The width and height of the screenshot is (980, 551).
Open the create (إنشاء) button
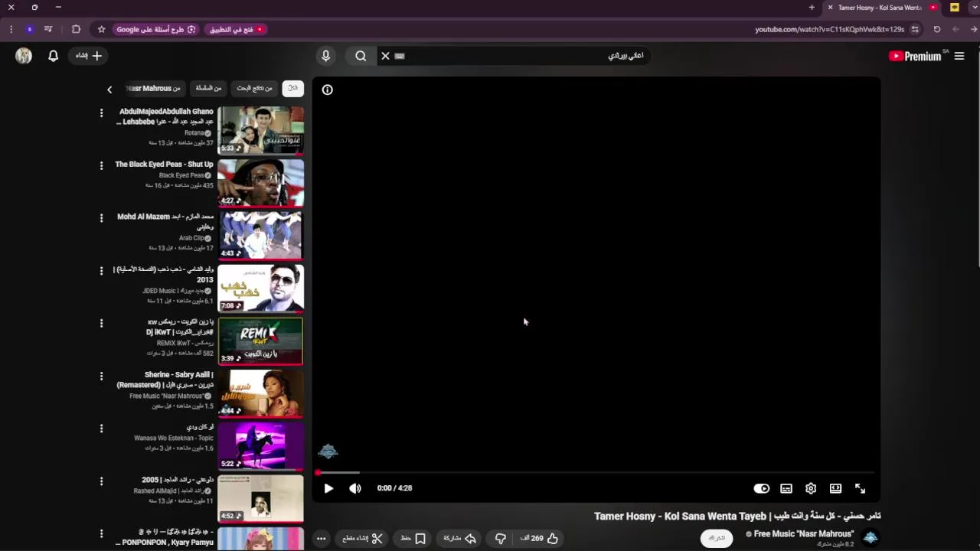[88, 55]
